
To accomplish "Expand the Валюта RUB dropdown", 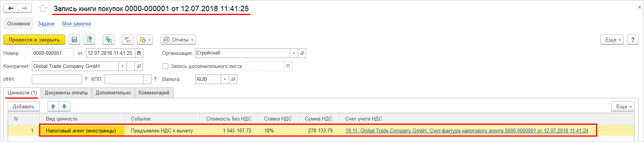I will click(x=225, y=79).
